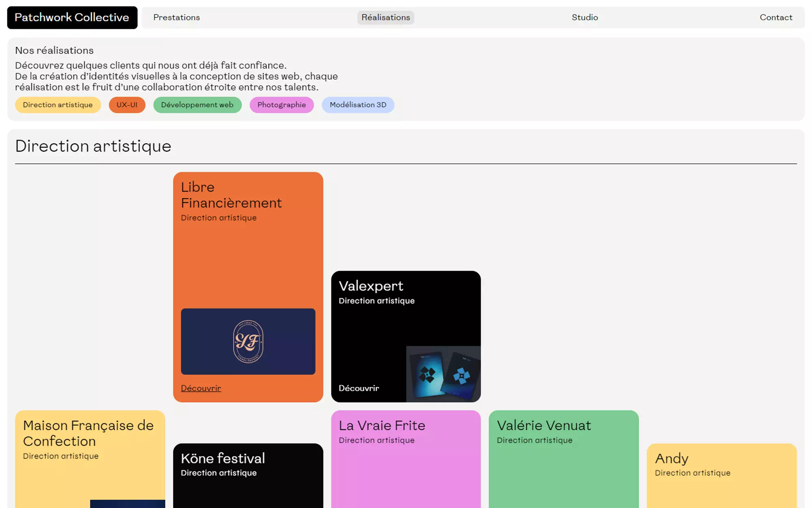Filter by Direction artistique tag
This screenshot has width=812, height=508.
(58, 105)
